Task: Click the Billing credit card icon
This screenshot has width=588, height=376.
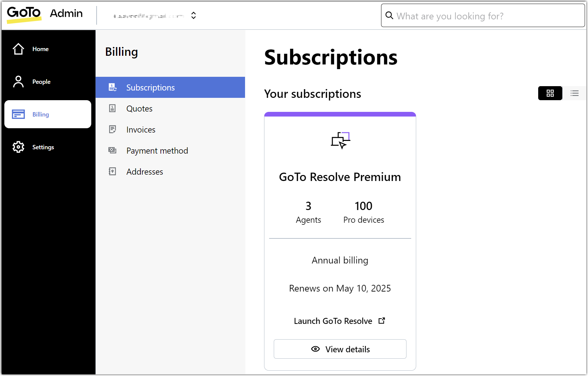Action: tap(18, 114)
